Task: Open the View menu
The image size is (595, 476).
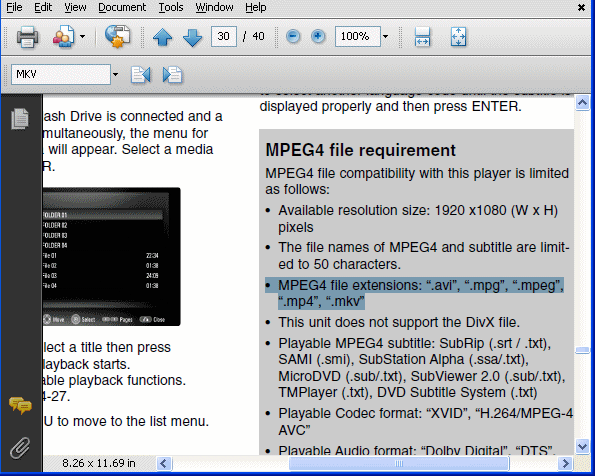Action: tap(75, 7)
